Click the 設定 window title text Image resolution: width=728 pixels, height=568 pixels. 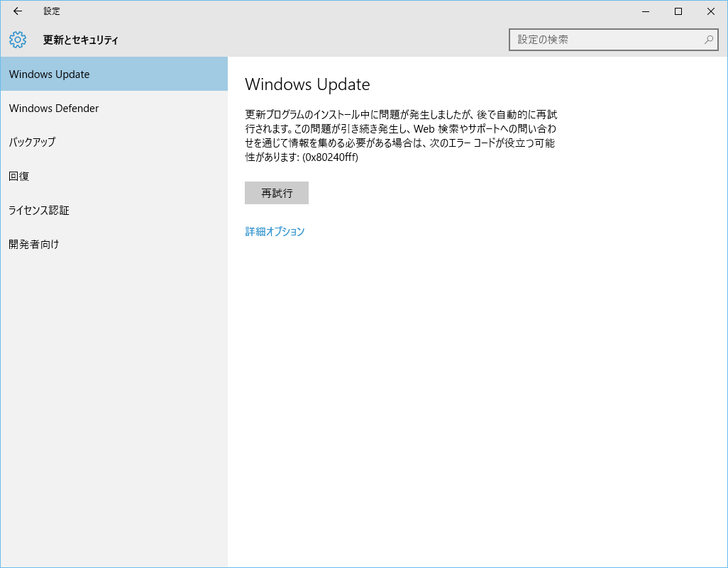tap(52, 11)
